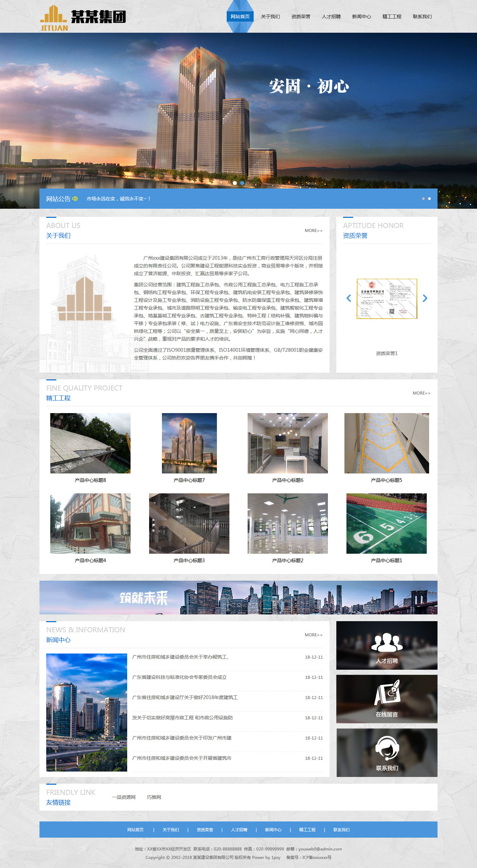Open 资质荣誉 in top navigation
Viewport: 477px width, 868px height.
pos(301,17)
